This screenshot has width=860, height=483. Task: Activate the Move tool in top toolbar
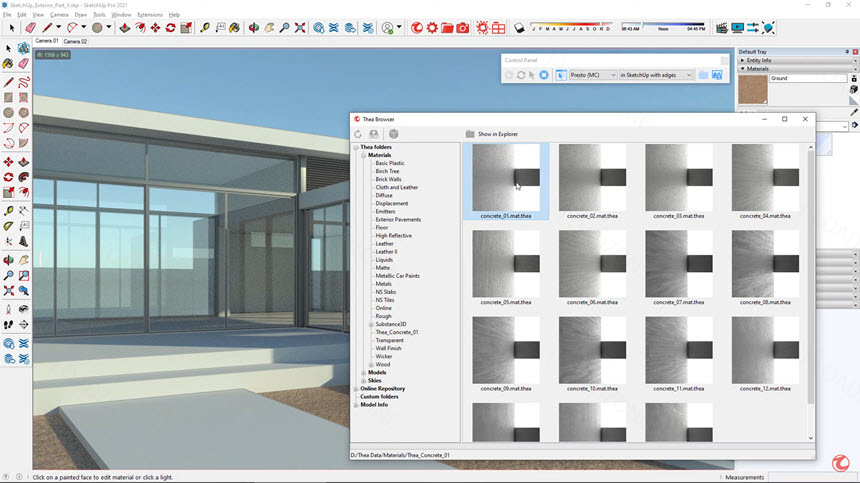pyautogui.click(x=156, y=27)
